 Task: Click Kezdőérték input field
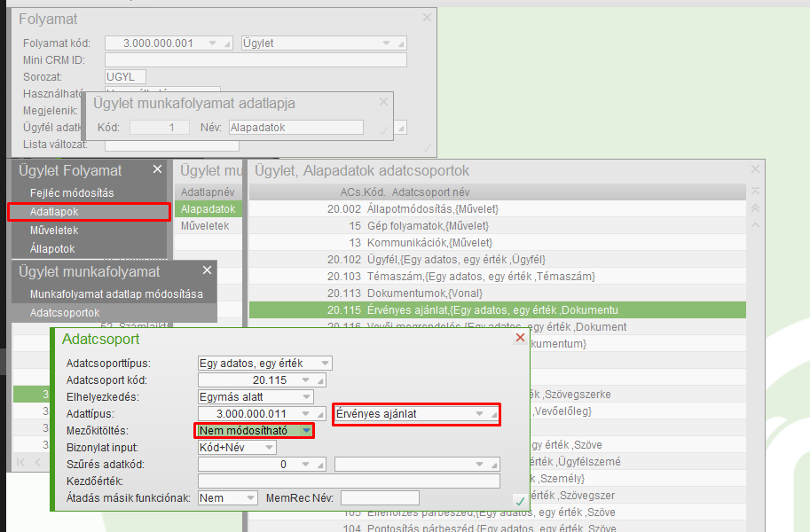(x=349, y=481)
